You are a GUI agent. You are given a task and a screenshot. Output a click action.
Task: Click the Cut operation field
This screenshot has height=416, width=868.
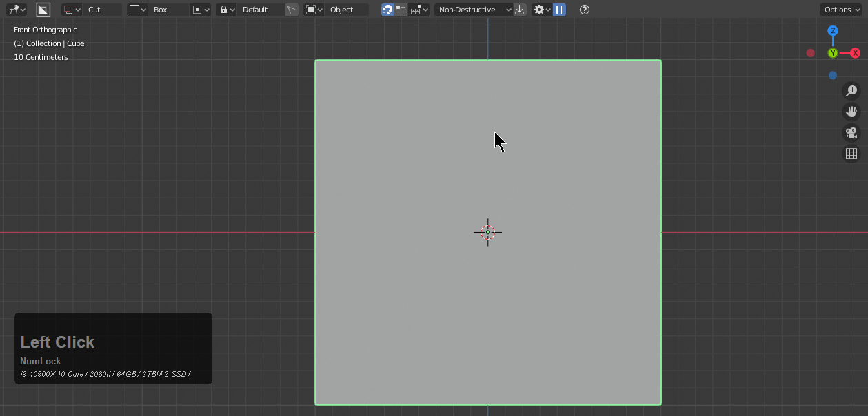click(103, 10)
